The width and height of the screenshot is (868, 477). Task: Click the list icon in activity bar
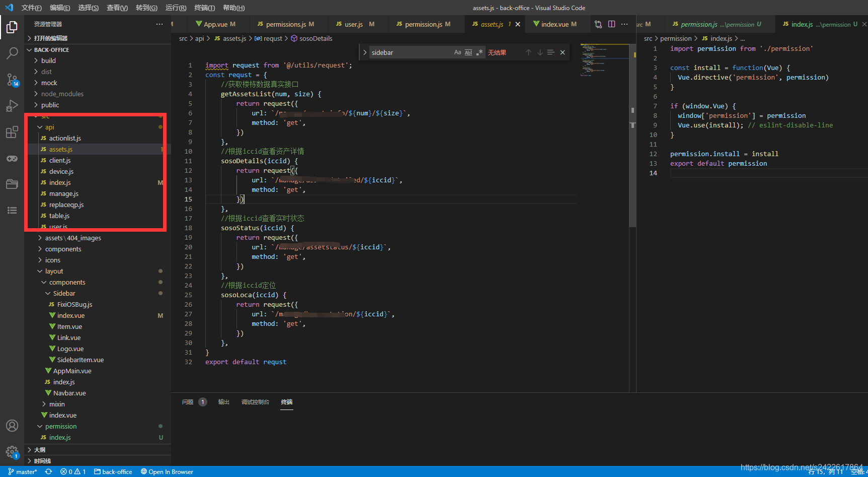pos(12,210)
